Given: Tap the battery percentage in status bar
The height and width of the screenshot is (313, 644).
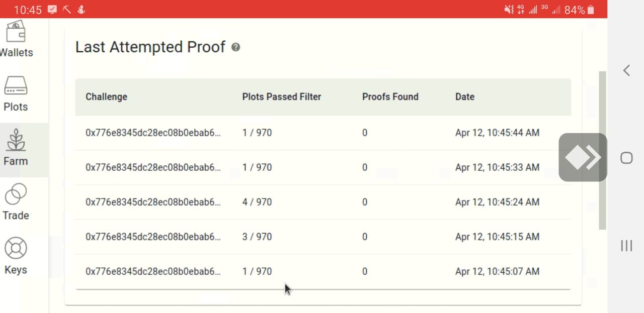Looking at the screenshot, I should coord(575,10).
